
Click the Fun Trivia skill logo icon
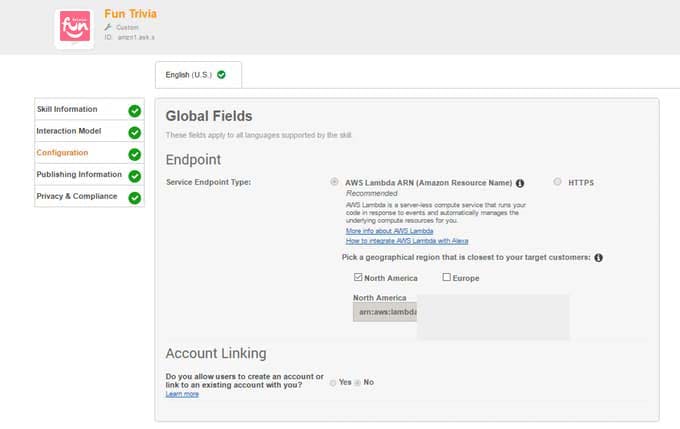coord(75,27)
